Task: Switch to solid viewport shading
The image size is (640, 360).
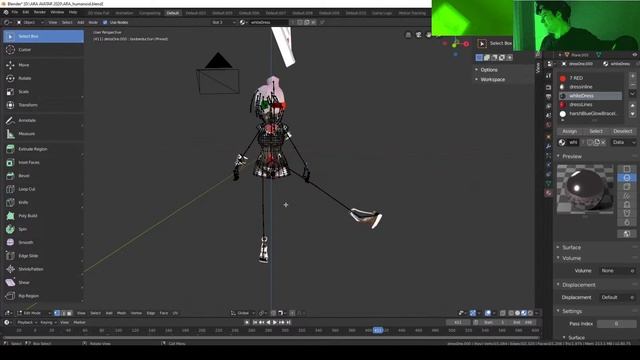Action: coord(518,313)
